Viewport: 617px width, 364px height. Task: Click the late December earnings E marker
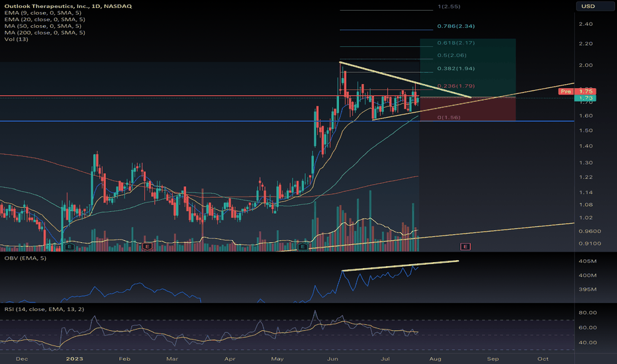click(x=70, y=247)
